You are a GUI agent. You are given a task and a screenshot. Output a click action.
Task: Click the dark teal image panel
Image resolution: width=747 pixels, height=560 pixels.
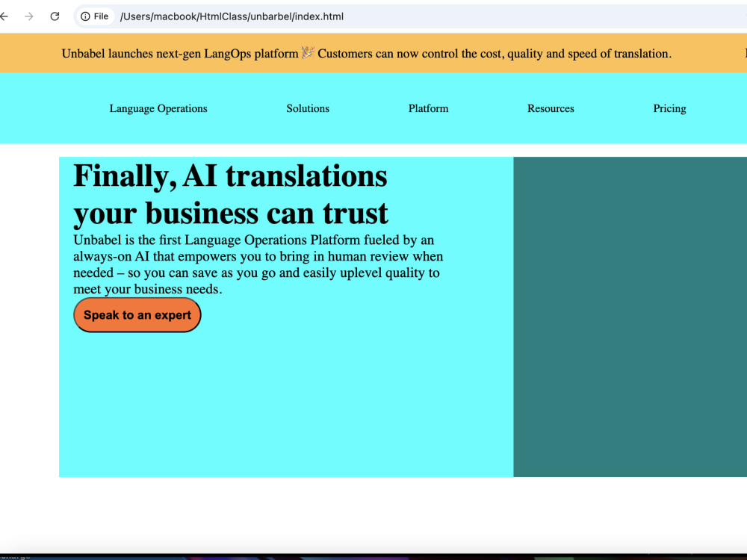pyautogui.click(x=630, y=317)
